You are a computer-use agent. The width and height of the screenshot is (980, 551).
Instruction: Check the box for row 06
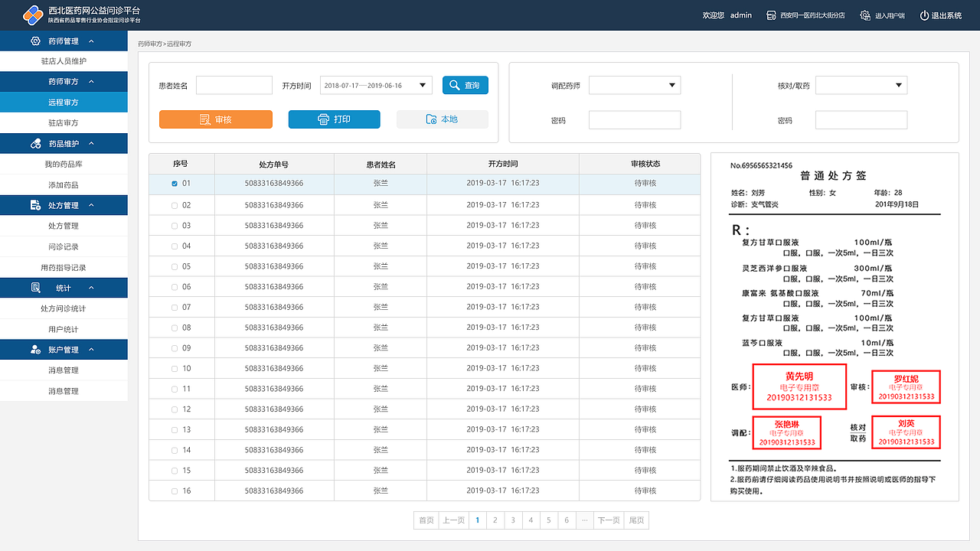point(175,287)
